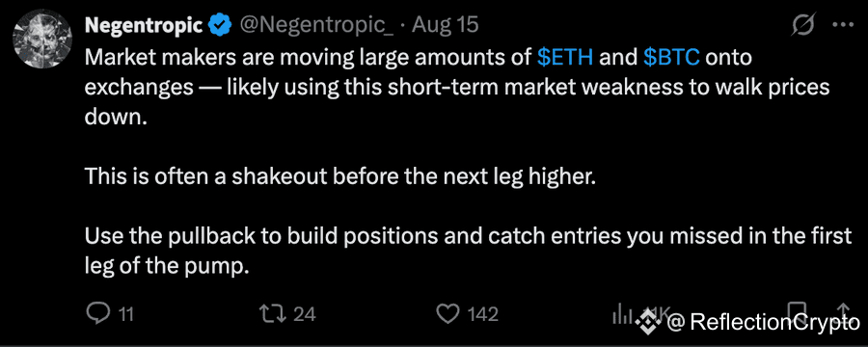This screenshot has height=347, width=868.
Task: Click the blue verified badge icon
Action: pyautogui.click(x=220, y=25)
